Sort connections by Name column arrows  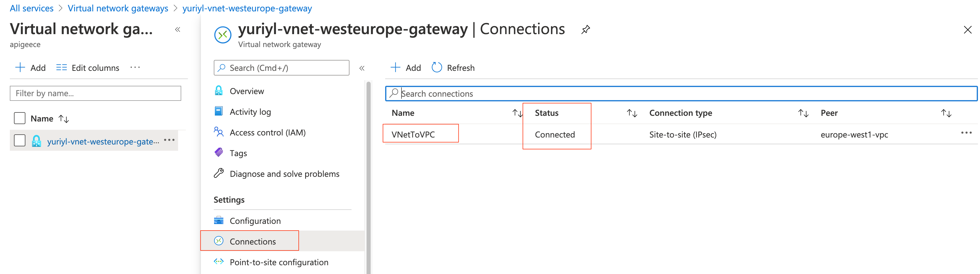[517, 113]
